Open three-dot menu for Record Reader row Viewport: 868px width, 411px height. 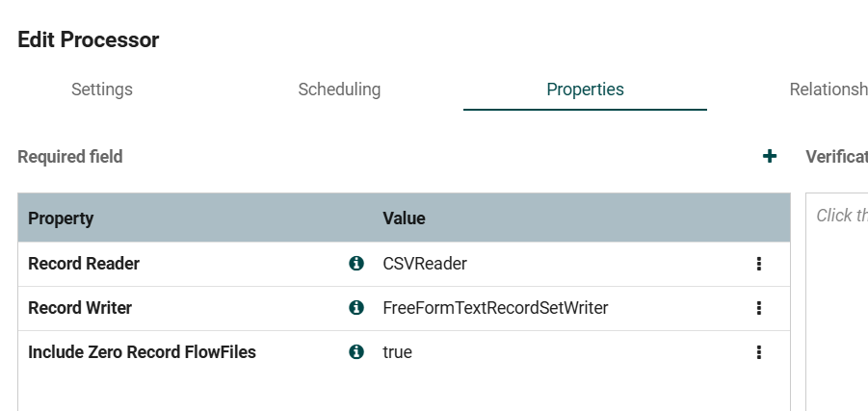coord(759,264)
